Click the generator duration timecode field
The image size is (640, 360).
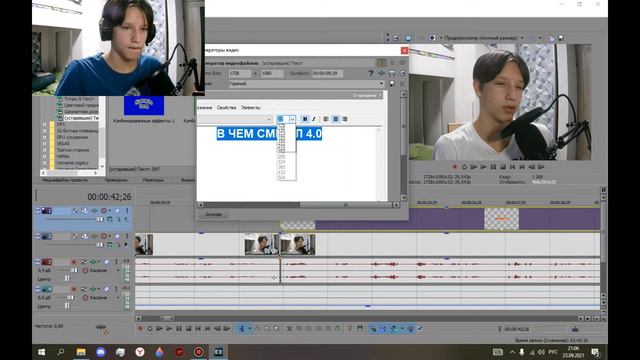point(327,73)
